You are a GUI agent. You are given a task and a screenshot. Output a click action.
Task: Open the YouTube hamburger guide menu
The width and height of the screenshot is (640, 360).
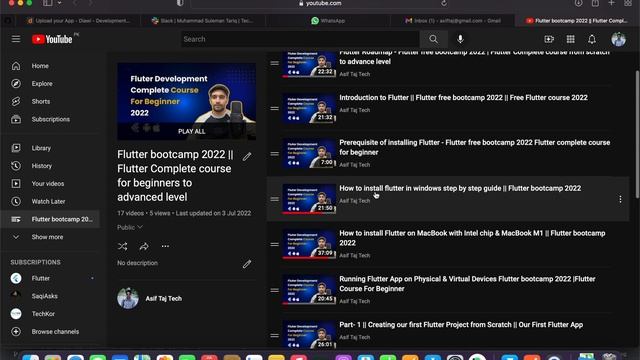16,39
